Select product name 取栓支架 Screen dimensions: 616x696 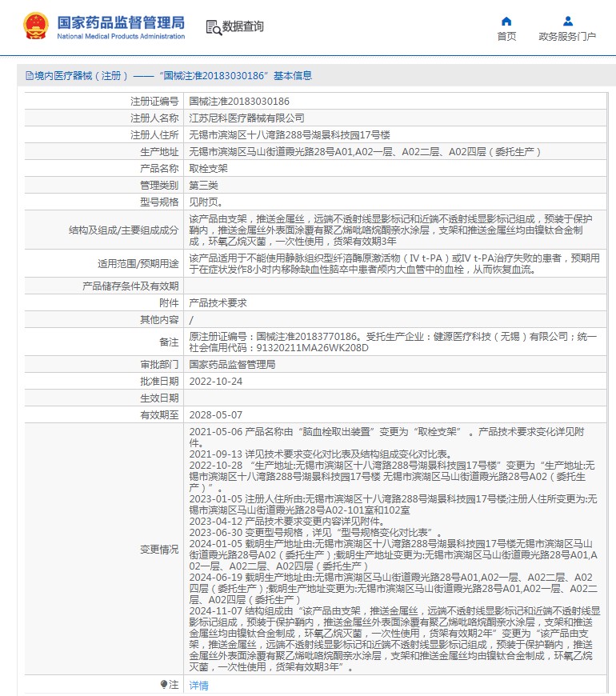pyautogui.click(x=208, y=169)
